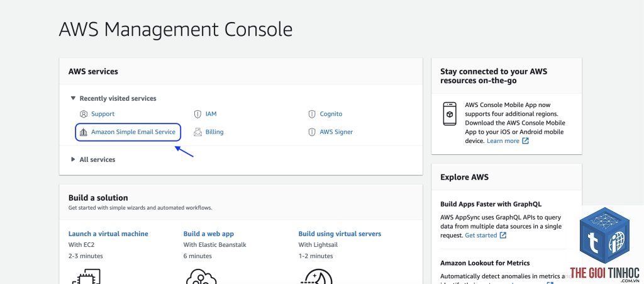
Task: Click external link icon beside Get started
Action: (x=503, y=236)
